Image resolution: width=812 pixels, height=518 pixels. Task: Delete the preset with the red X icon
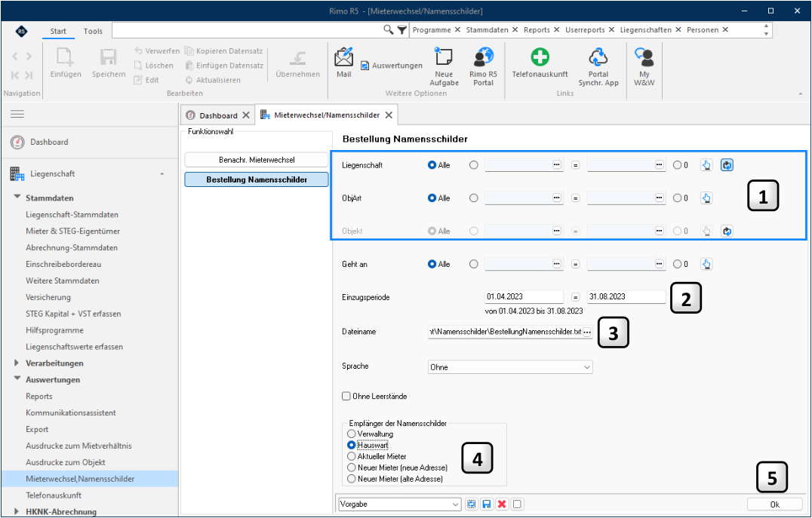(x=502, y=504)
